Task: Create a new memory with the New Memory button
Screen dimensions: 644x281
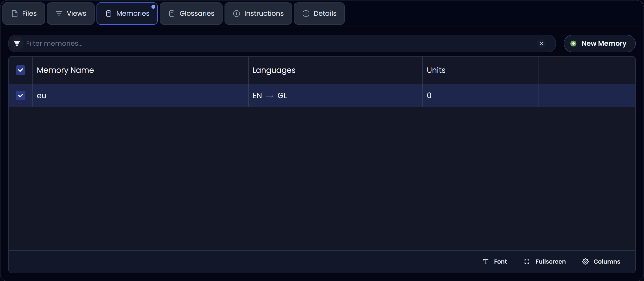Action: [599, 44]
